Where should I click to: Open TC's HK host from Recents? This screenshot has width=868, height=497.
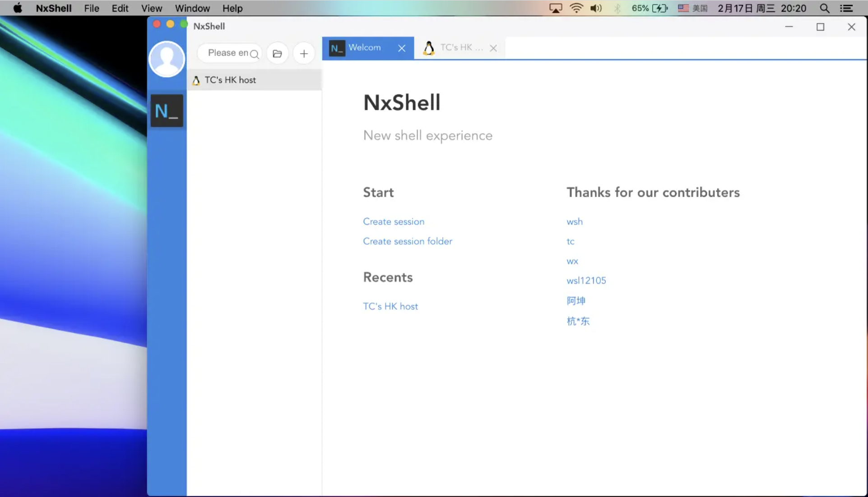pyautogui.click(x=390, y=306)
